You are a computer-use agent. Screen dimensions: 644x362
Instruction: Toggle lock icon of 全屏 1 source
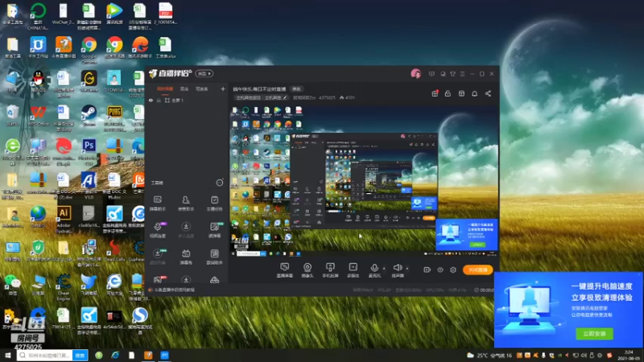[x=159, y=100]
